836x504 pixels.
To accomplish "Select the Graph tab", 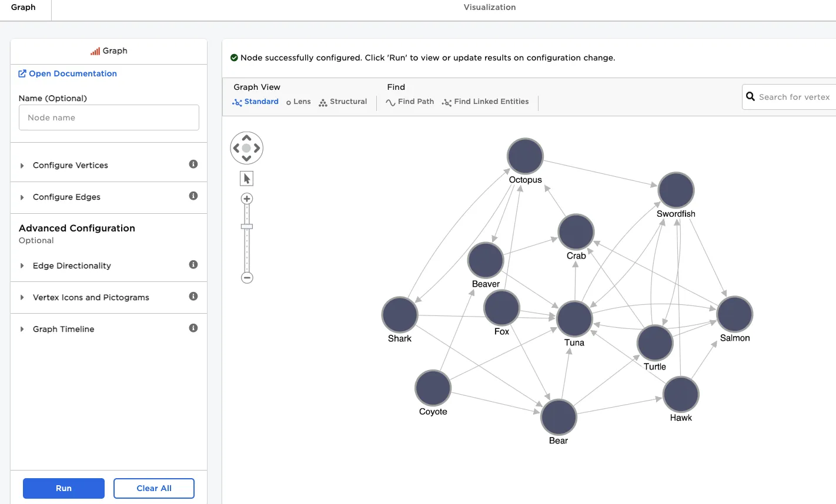I will pos(24,8).
